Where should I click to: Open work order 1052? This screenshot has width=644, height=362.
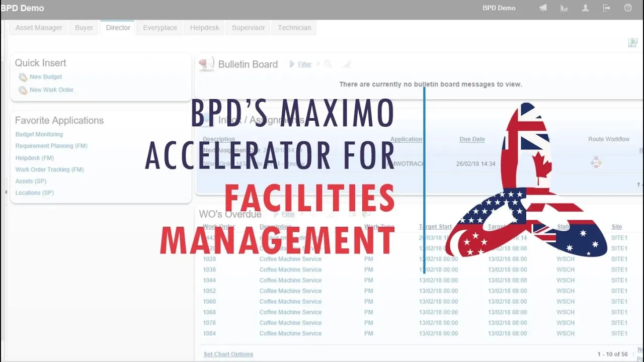click(209, 291)
